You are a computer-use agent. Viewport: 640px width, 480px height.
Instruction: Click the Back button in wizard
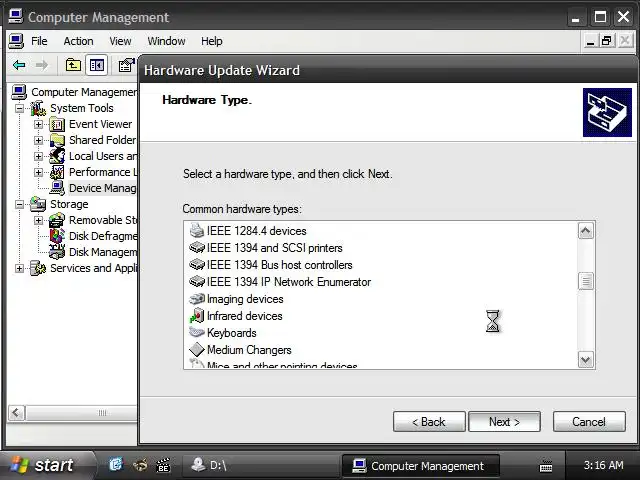coord(429,421)
